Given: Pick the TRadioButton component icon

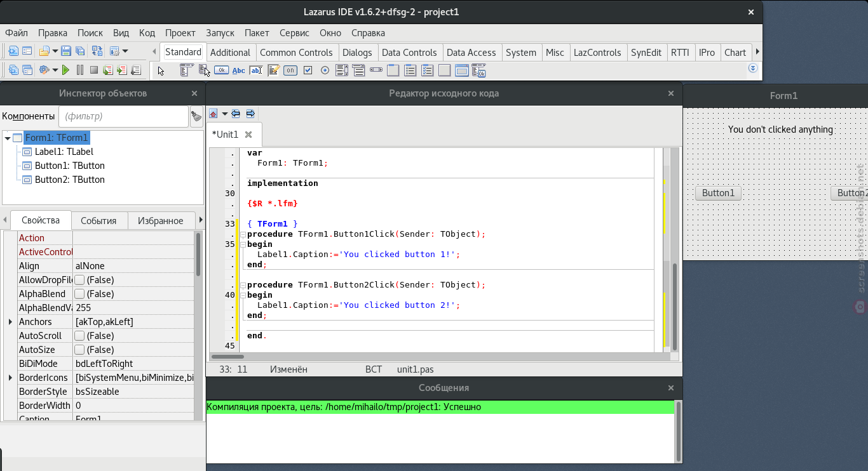Looking at the screenshot, I should [325, 70].
